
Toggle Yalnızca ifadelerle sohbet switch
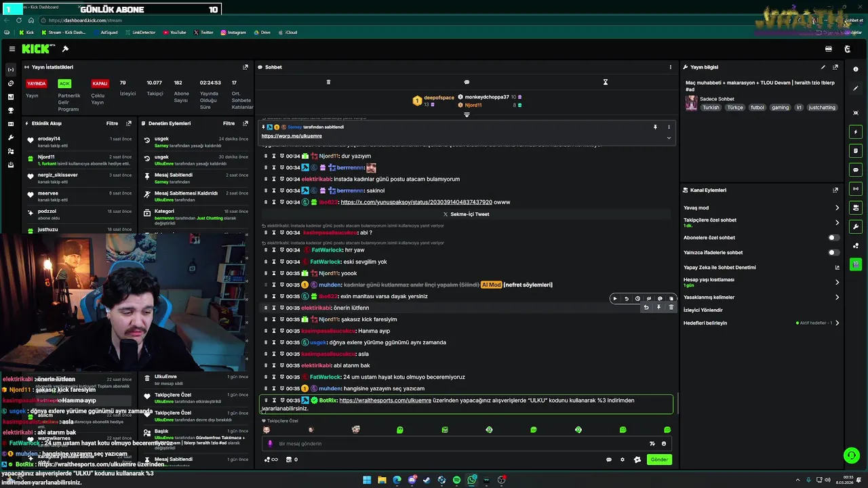click(x=833, y=253)
